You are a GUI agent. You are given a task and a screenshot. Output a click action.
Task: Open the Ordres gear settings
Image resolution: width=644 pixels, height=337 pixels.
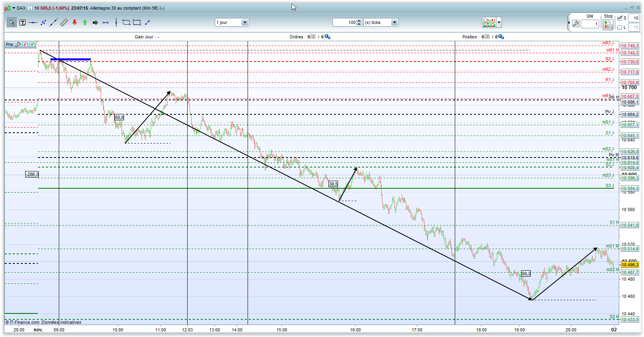click(x=327, y=37)
